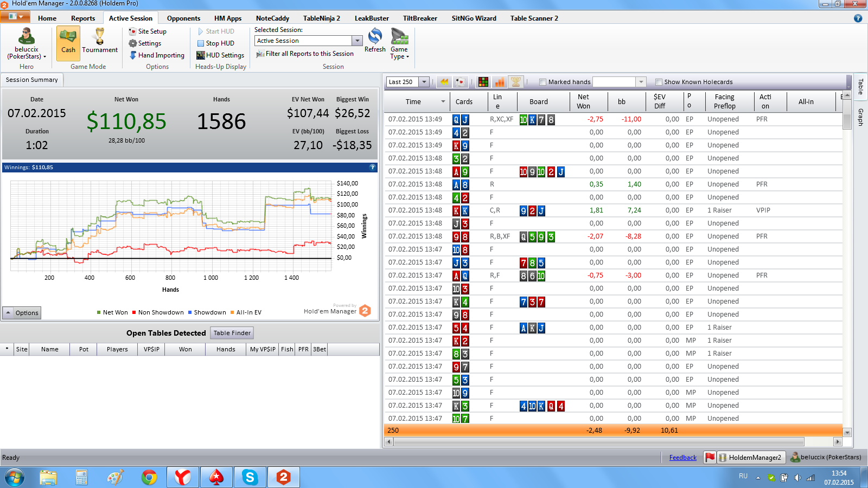Image resolution: width=868 pixels, height=488 pixels.
Task: Open Skype from the taskbar
Action: (250, 477)
